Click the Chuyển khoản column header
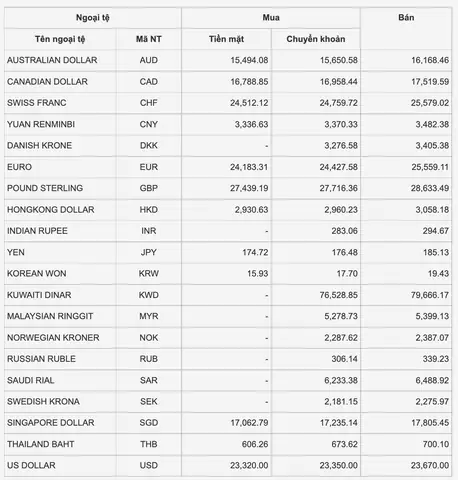 pos(316,39)
